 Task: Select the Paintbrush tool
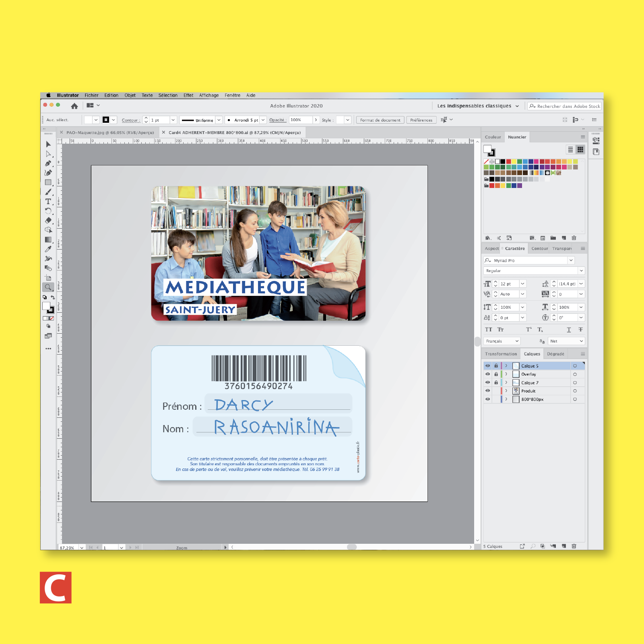(x=48, y=192)
